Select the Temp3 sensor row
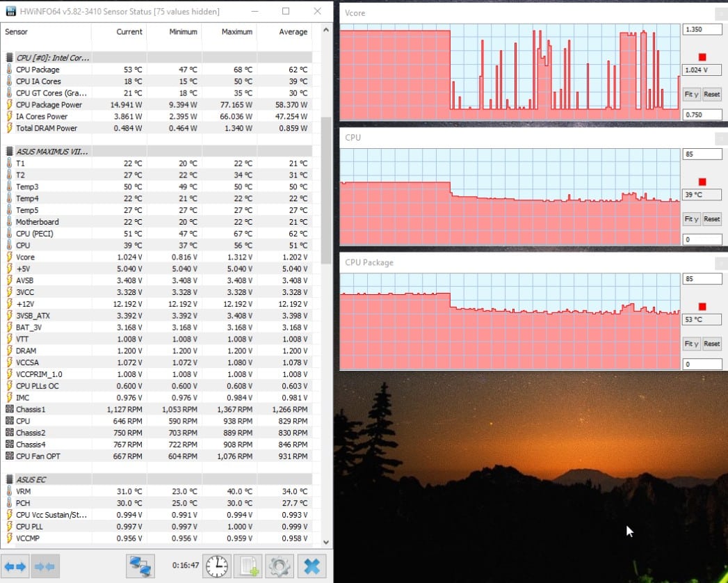This screenshot has width=728, height=583. pos(156,186)
